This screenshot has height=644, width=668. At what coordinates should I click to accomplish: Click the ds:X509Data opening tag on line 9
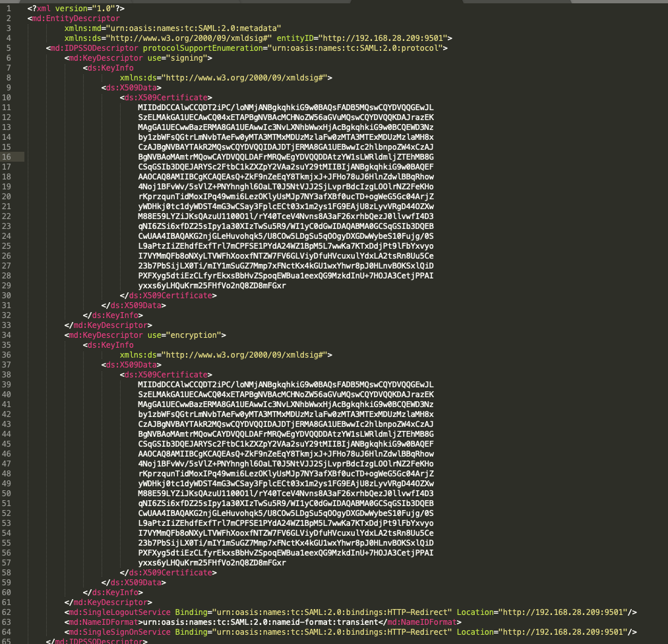(x=131, y=87)
